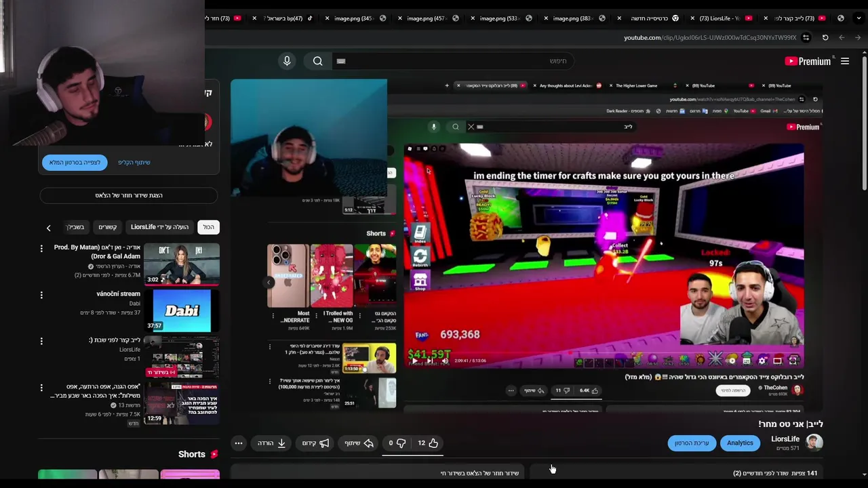This screenshot has height=488, width=868.
Task: Select the 'הועלה על ידי LiorsLife' chip
Action: (x=159, y=227)
